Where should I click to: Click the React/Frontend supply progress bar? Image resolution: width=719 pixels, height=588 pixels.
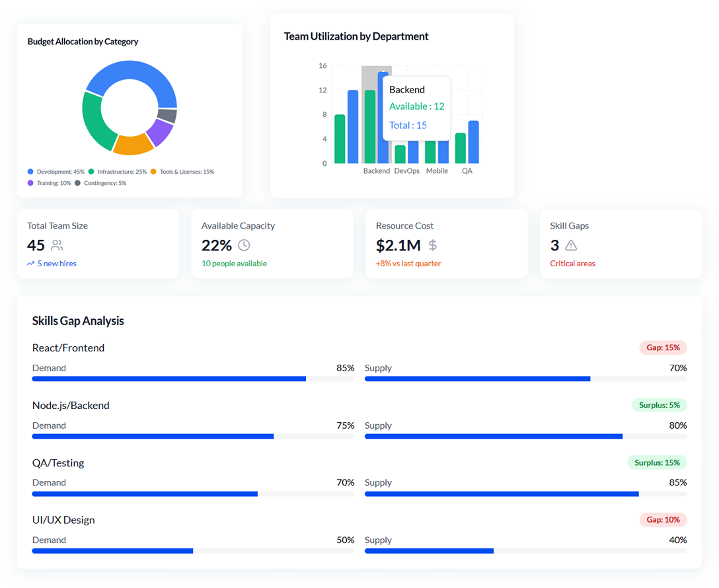525,379
